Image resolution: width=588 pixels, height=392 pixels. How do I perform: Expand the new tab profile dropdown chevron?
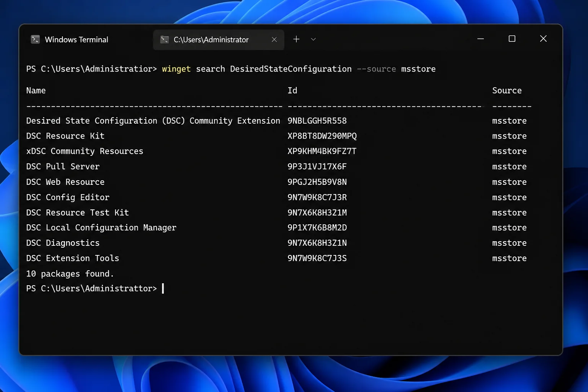click(x=313, y=39)
